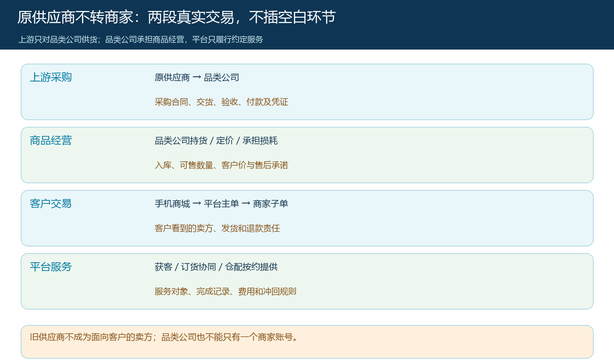Click the text "原供应商 → 品类公司"

[197, 78]
